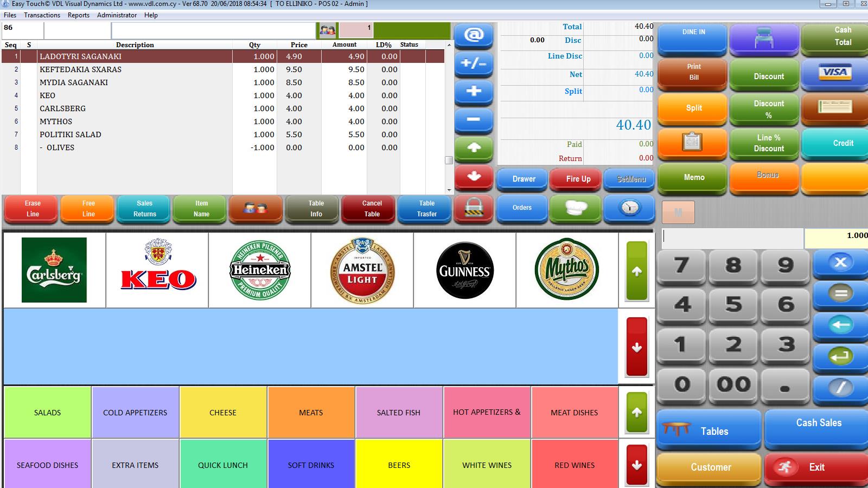Move order line up with green arrow
Screen dimensions: 868x488
(474, 149)
